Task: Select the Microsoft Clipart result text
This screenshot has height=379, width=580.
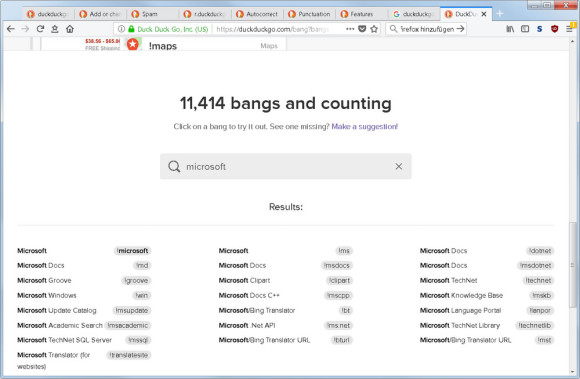Action: click(x=244, y=280)
